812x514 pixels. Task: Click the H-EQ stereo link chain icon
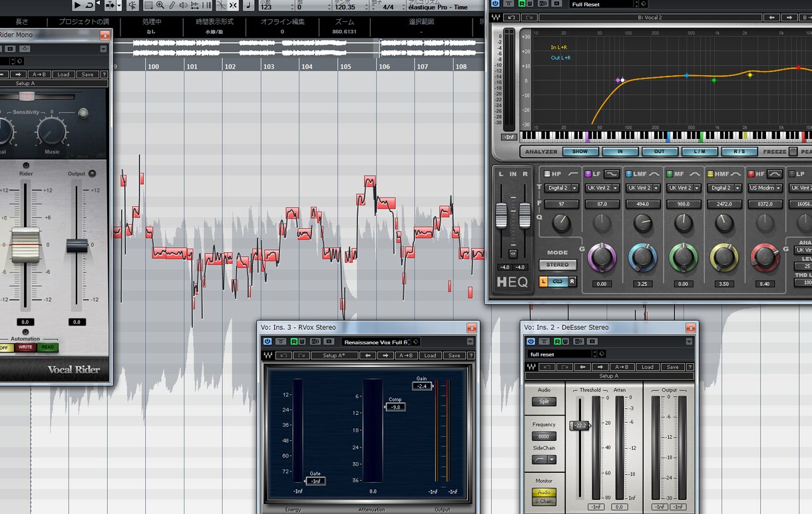pyautogui.click(x=558, y=281)
